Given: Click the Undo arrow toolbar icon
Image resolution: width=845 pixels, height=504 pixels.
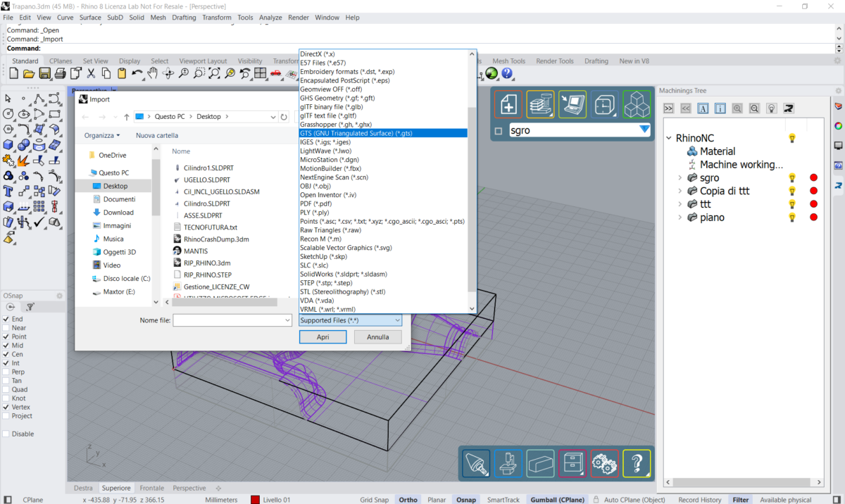Looking at the screenshot, I should (x=137, y=73).
